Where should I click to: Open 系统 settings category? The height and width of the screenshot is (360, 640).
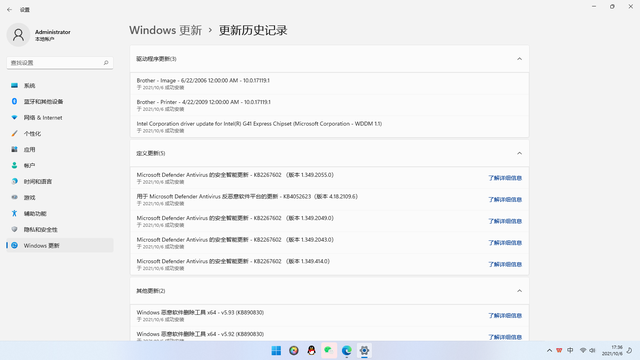(x=60, y=86)
